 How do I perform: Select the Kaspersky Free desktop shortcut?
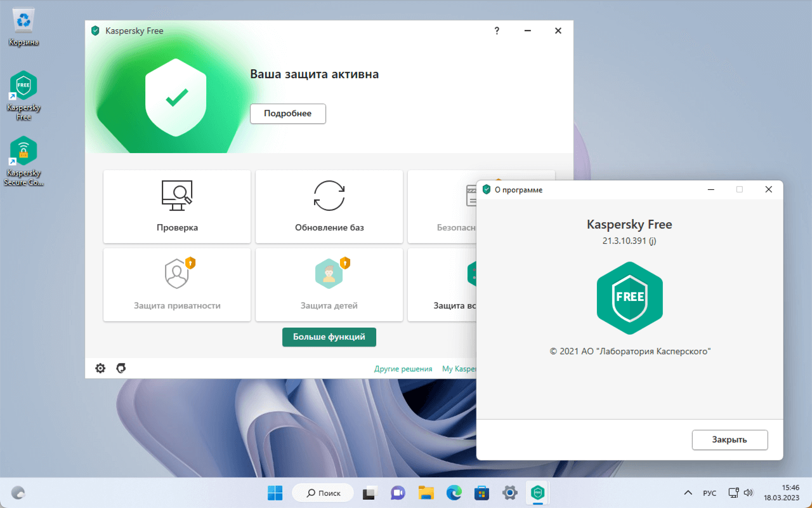coord(23,95)
